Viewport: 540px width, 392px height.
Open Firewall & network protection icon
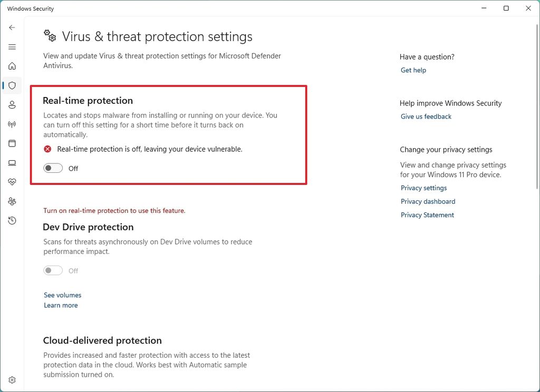tap(12, 124)
